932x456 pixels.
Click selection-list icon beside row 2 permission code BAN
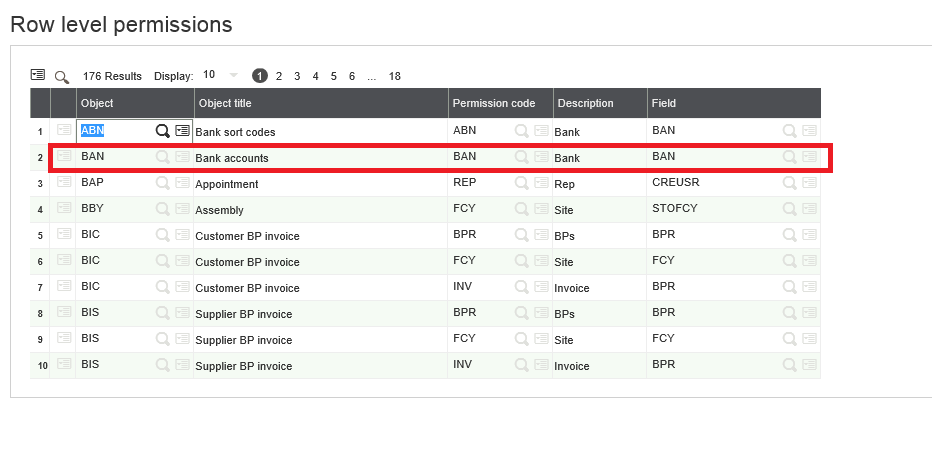pyautogui.click(x=541, y=156)
